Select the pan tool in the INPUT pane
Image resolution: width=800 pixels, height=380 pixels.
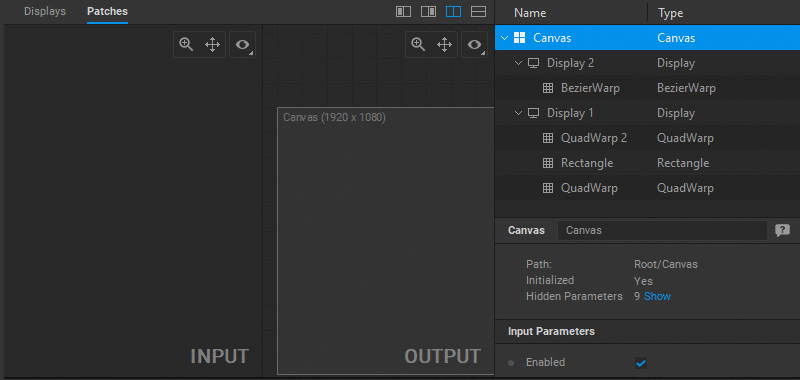click(212, 44)
